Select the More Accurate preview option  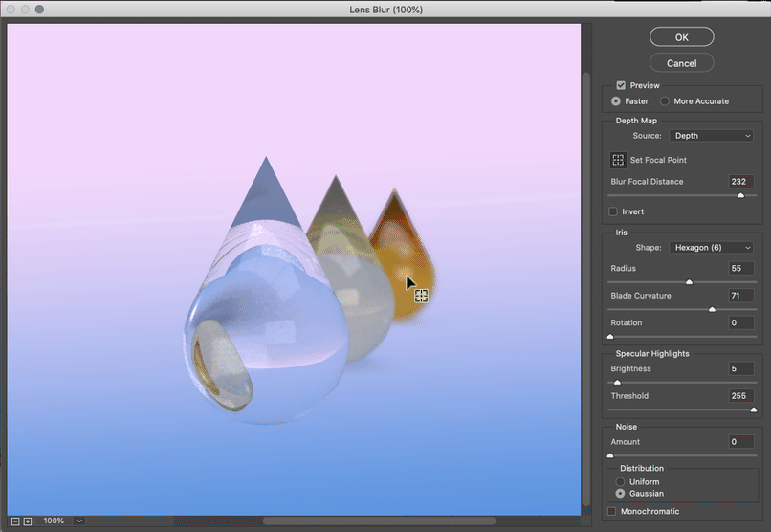(x=665, y=100)
